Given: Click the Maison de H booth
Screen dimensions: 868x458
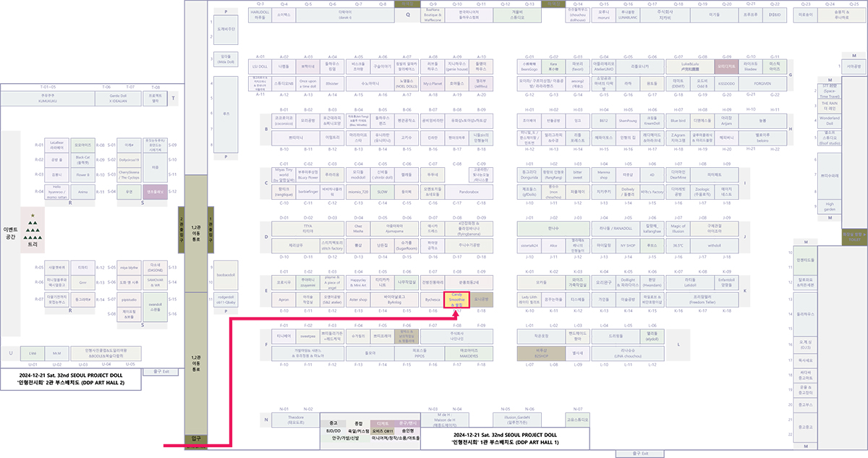Looking at the screenshot, I should (444, 419).
